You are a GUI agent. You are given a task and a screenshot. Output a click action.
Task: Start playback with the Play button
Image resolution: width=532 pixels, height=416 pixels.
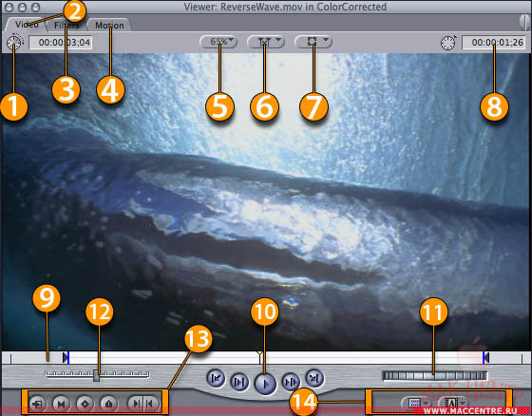pos(265,384)
